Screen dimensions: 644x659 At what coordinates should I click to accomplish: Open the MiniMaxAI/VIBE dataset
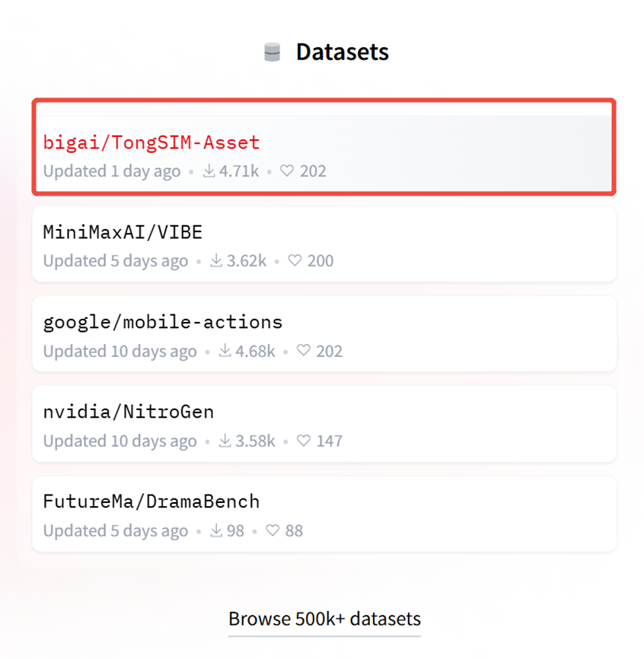click(x=123, y=232)
